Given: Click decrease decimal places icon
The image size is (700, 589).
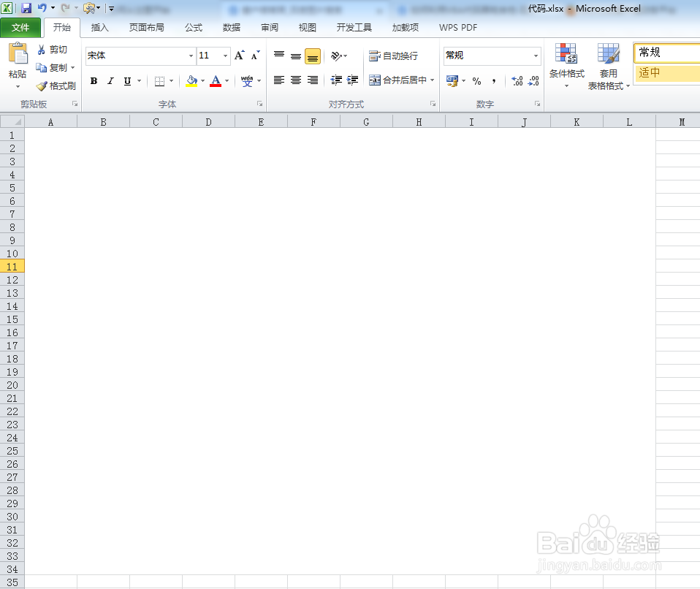Looking at the screenshot, I should pos(534,81).
